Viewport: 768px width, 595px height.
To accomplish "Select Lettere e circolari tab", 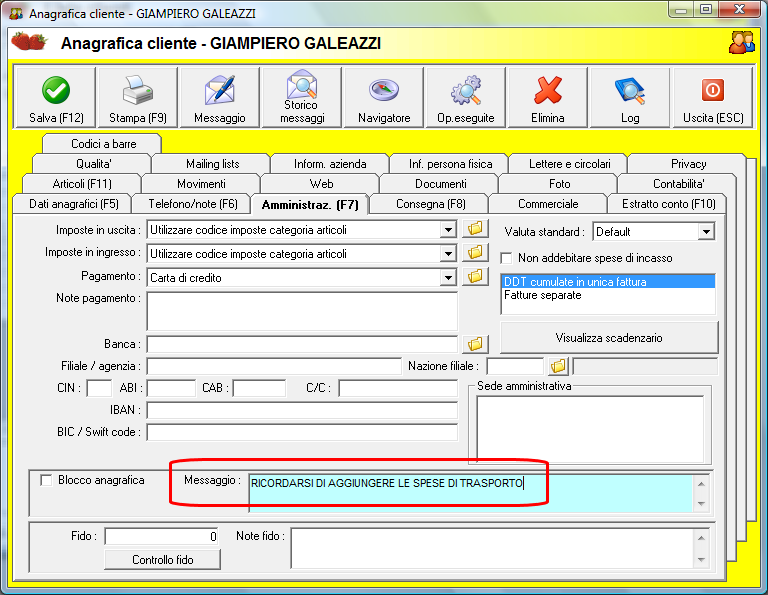I will 569,164.
